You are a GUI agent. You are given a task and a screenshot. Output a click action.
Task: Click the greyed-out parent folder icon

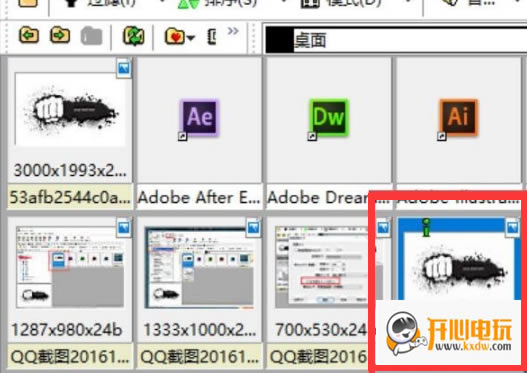tap(91, 36)
